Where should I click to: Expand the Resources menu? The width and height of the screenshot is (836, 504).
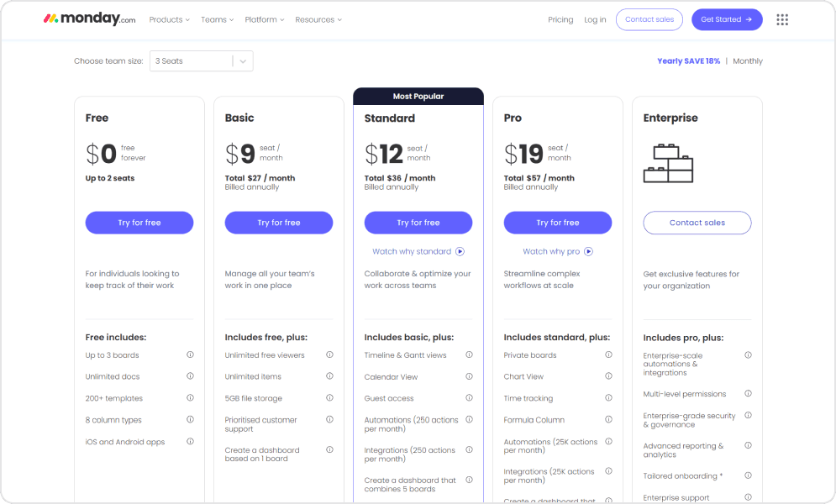click(x=318, y=19)
